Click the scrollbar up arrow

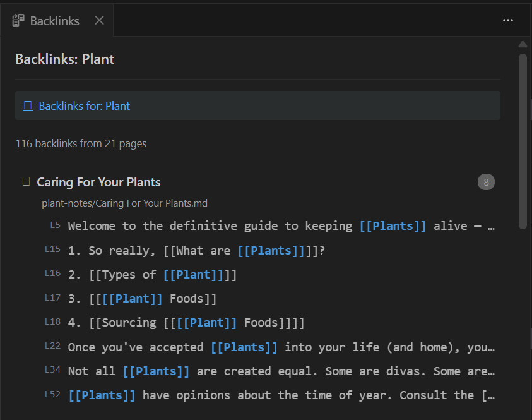(x=523, y=44)
